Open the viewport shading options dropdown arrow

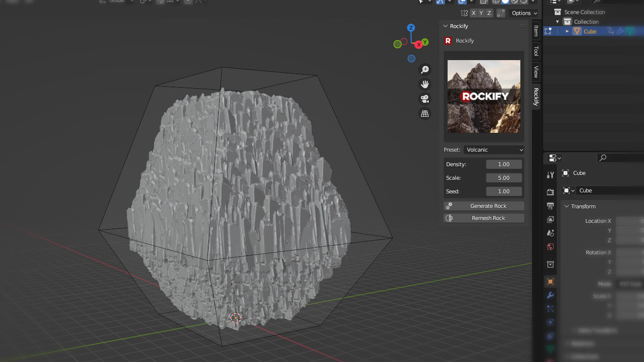pos(533,1)
